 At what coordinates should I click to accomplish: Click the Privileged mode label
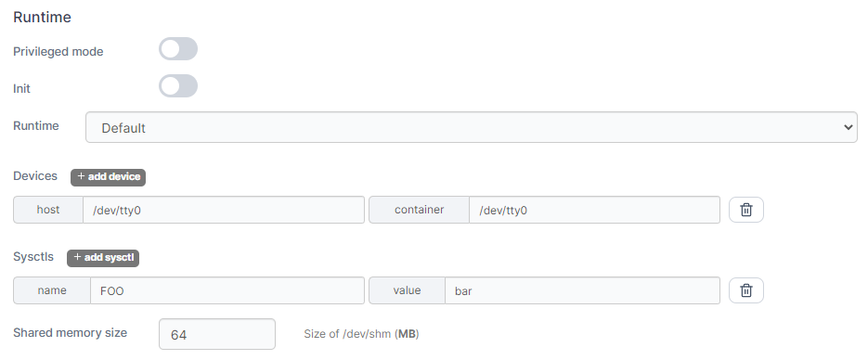(58, 51)
